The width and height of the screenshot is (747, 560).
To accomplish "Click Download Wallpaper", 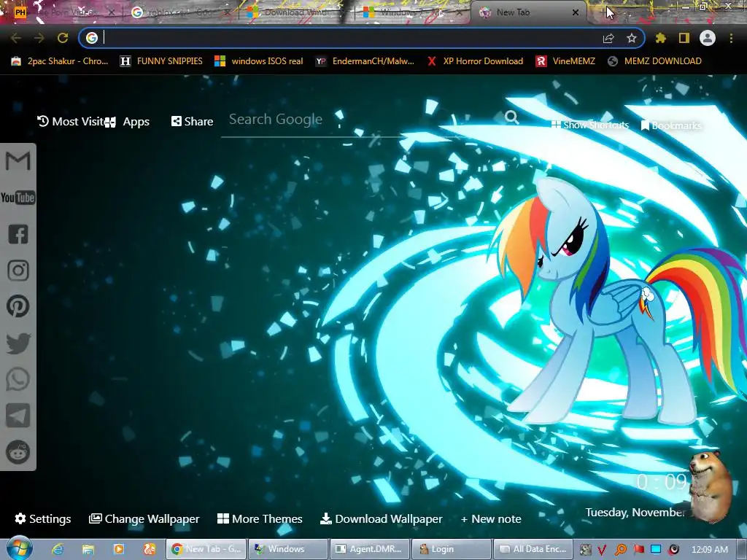I will pyautogui.click(x=381, y=518).
